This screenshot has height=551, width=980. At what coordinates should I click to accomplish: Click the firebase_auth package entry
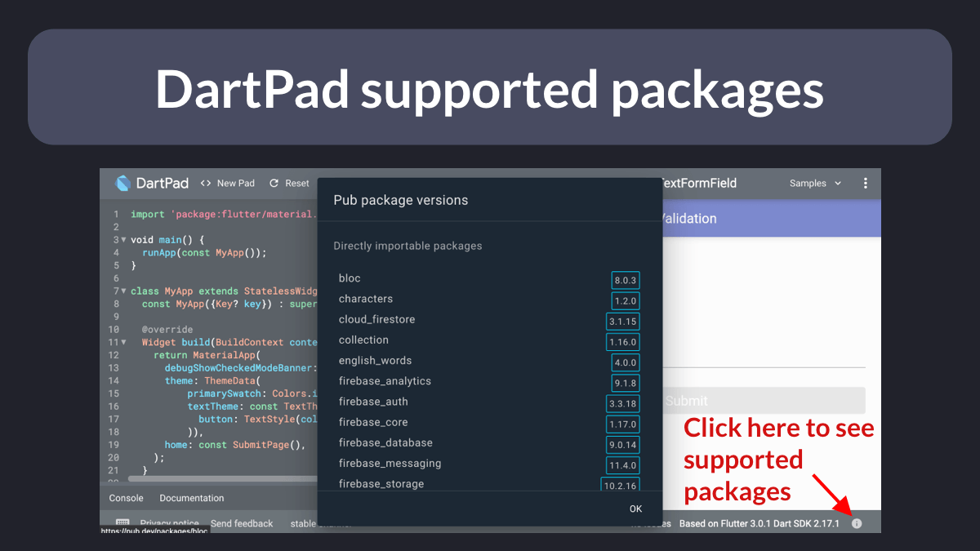pyautogui.click(x=373, y=402)
